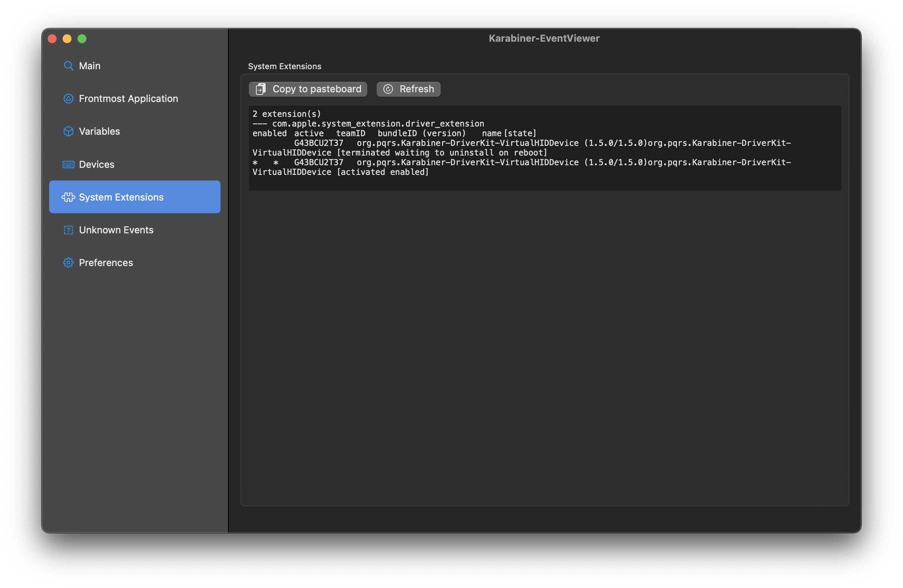This screenshot has height=588, width=903.
Task: Click the clipboard icon on Copy to pasteboard
Action: [260, 89]
